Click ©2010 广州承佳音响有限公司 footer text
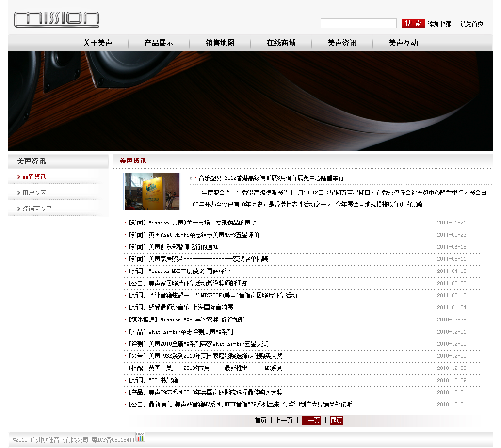This screenshot has width=501, height=448. tap(50, 440)
